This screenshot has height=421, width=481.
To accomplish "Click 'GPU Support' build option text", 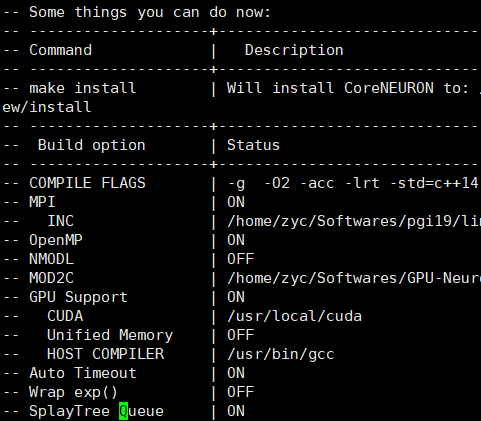I will pos(78,297).
